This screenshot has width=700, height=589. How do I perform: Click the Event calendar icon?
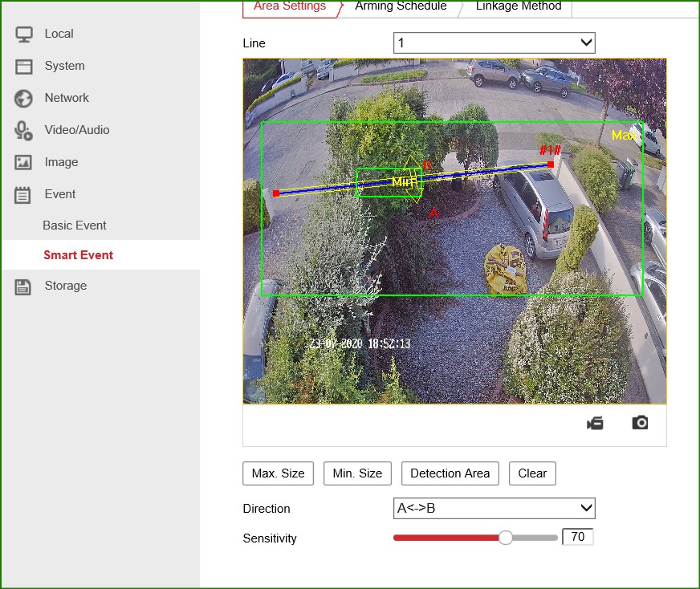(x=23, y=194)
